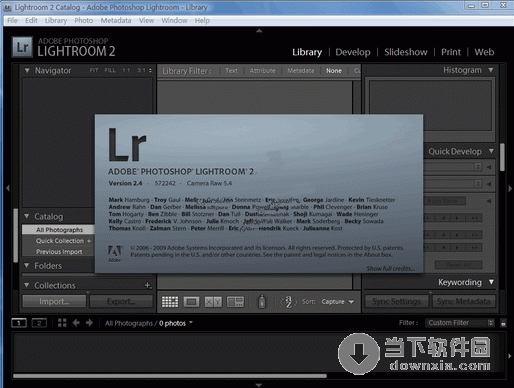Hide left panel group arrow
This screenshot has width=514, height=388.
7,188
